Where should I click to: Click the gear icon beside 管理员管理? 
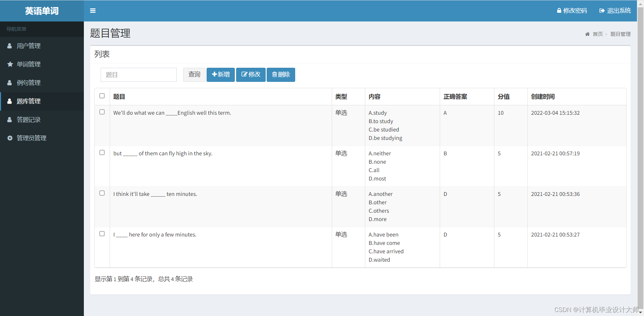click(x=9, y=138)
